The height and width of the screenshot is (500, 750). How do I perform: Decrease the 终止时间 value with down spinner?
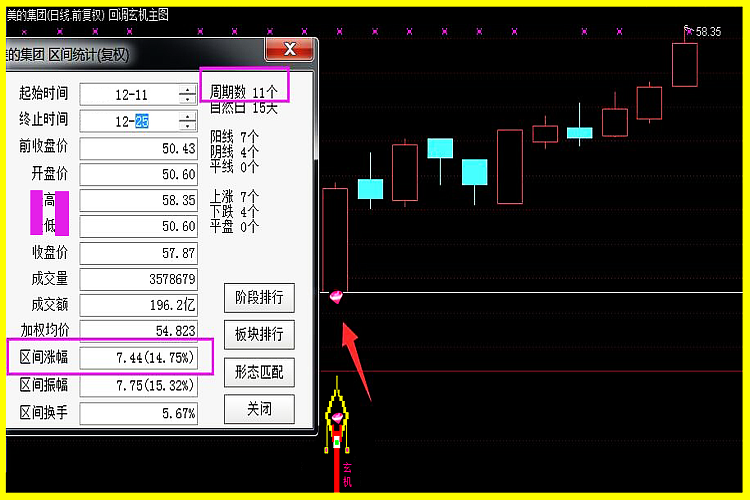(x=187, y=126)
